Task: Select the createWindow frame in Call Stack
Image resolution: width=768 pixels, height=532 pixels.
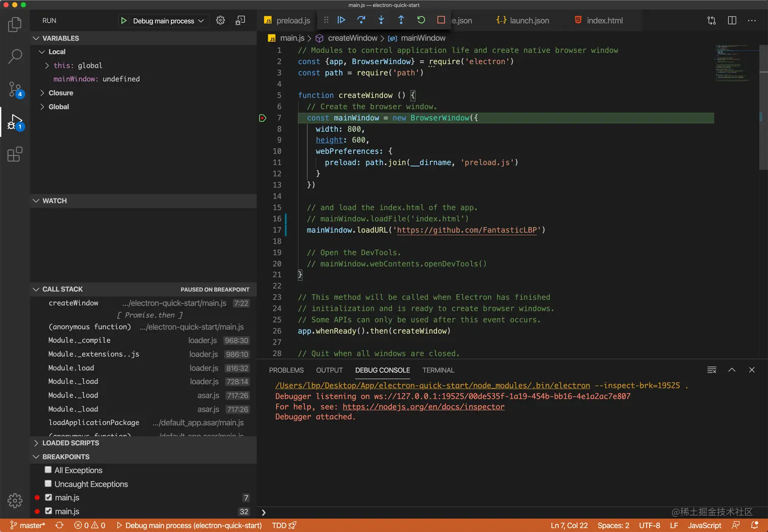Action: coord(74,303)
